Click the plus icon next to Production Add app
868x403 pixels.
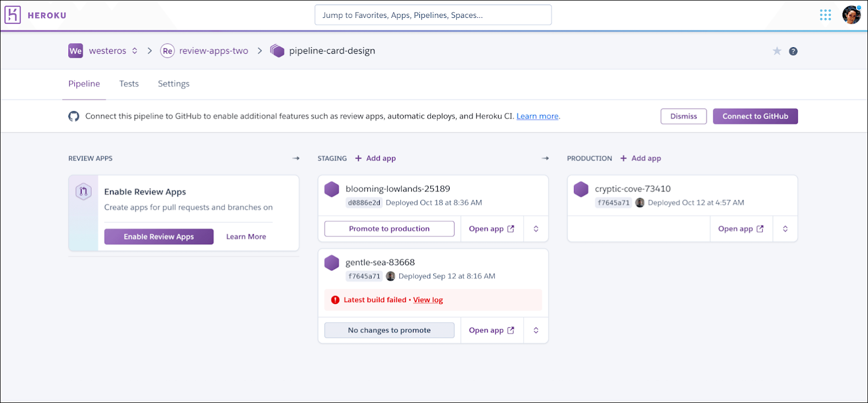624,158
